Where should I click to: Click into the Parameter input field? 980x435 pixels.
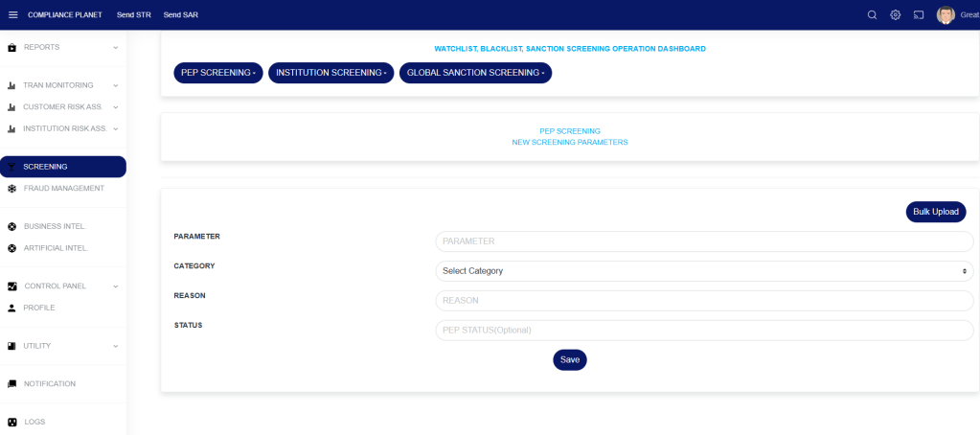[704, 241]
